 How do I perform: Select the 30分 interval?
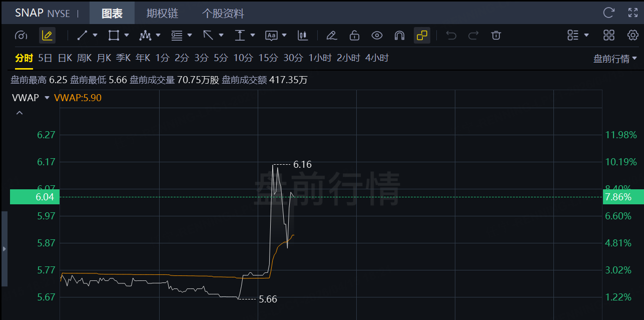tap(293, 58)
